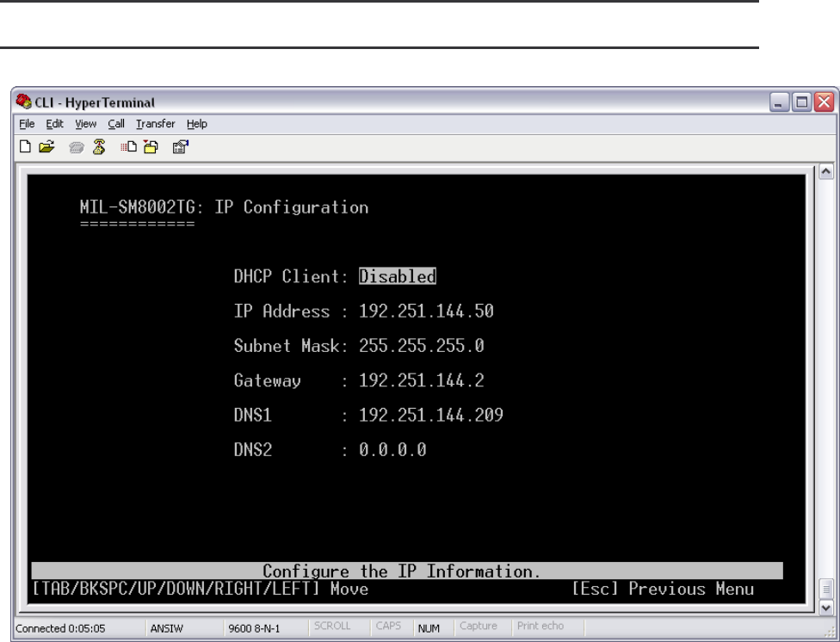Maximize the HyperTerminal window
The image size is (840, 642).
802,102
